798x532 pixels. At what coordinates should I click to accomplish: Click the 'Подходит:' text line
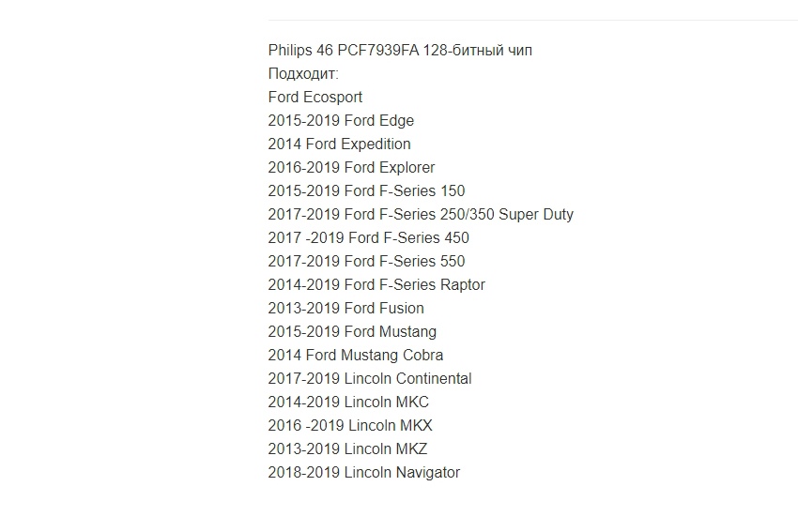pyautogui.click(x=303, y=74)
